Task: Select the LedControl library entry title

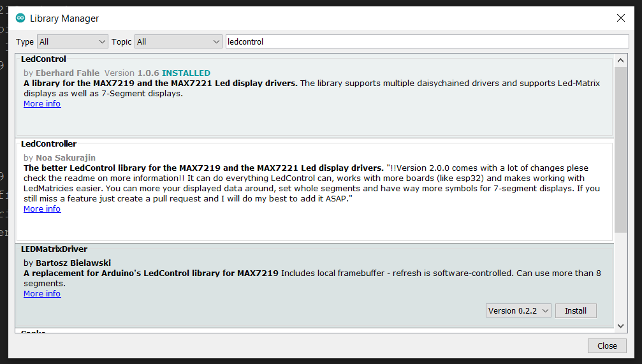Action: pyautogui.click(x=43, y=59)
